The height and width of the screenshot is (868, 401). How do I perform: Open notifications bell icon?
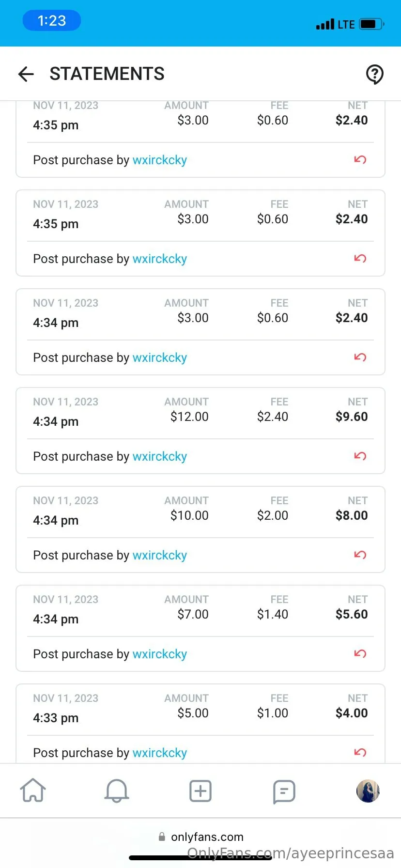[x=117, y=791]
